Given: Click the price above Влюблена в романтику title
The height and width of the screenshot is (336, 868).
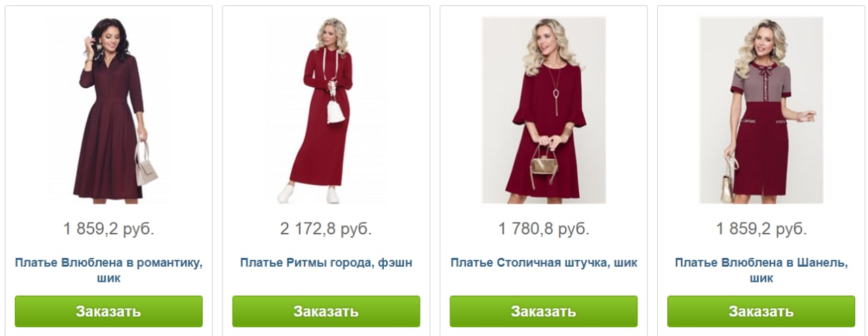Looking at the screenshot, I should (108, 229).
